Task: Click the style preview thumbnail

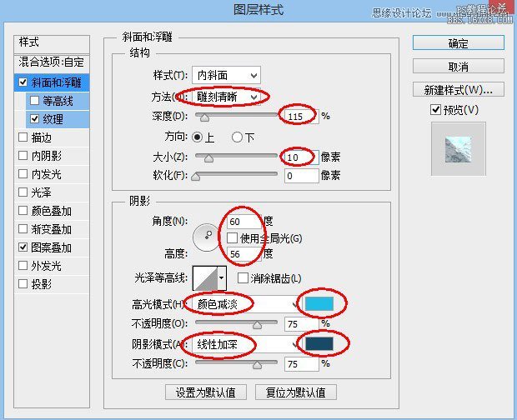Action: [459, 149]
